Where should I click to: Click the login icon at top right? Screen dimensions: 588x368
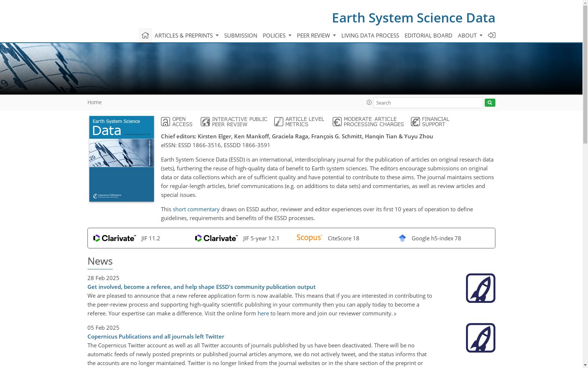tap(492, 35)
